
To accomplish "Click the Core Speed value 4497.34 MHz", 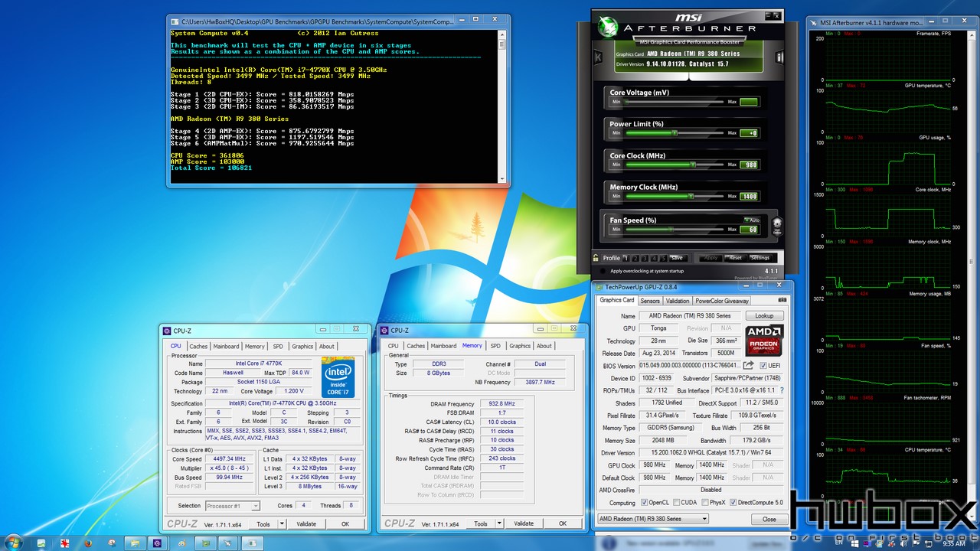I will [x=230, y=459].
